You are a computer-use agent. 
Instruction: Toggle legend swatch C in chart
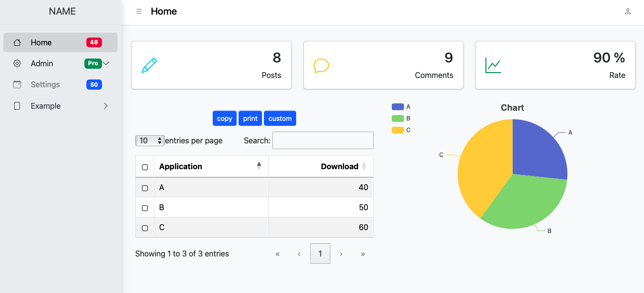click(398, 130)
